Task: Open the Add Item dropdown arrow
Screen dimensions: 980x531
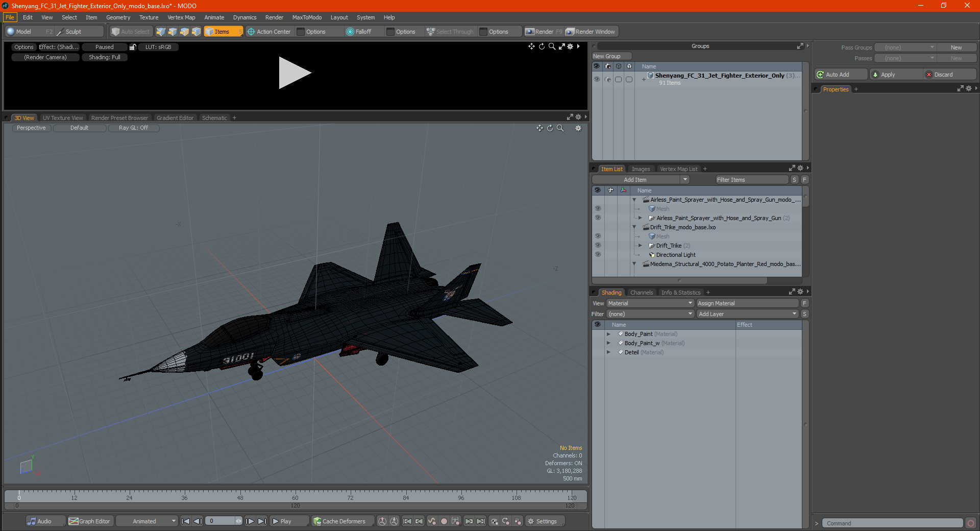Action: 685,180
